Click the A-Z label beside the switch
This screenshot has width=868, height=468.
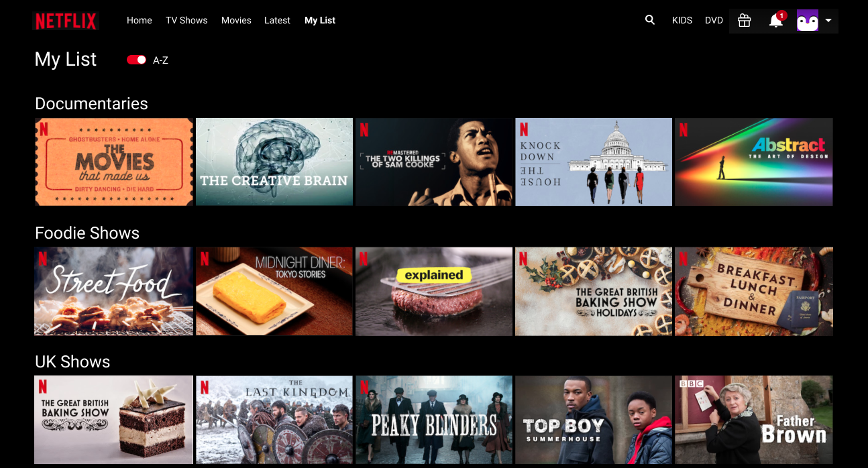pyautogui.click(x=160, y=60)
